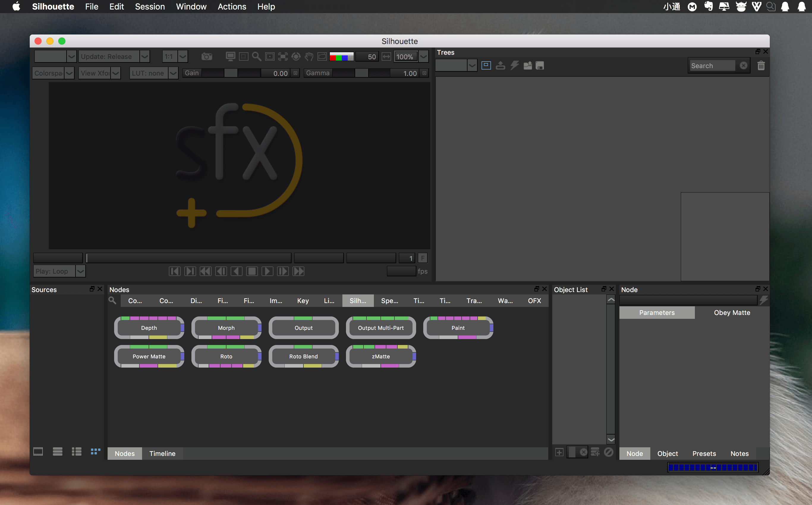Switch Sources to filmstrip view icon
Viewport: 812px width, 505px height.
pyautogui.click(x=38, y=451)
